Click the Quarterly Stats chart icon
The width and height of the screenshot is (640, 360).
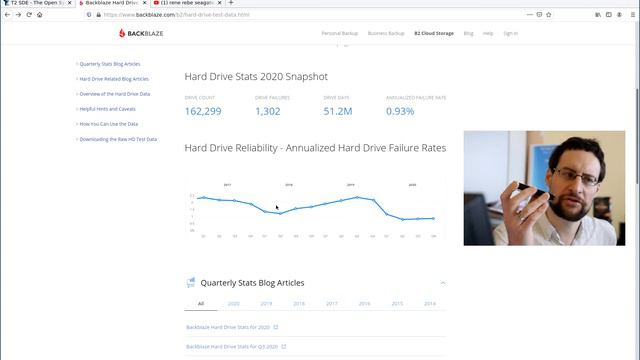pyautogui.click(x=191, y=282)
